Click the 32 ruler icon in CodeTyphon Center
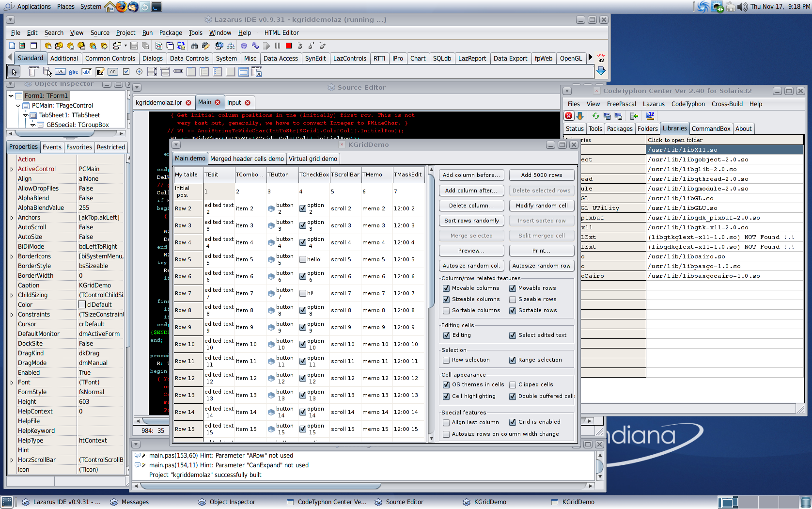 (650, 116)
